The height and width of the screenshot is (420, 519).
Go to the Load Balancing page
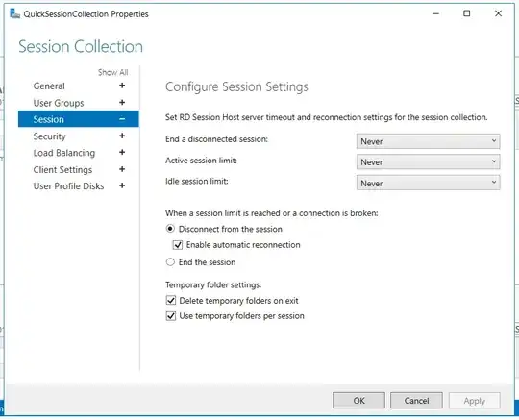click(x=64, y=153)
